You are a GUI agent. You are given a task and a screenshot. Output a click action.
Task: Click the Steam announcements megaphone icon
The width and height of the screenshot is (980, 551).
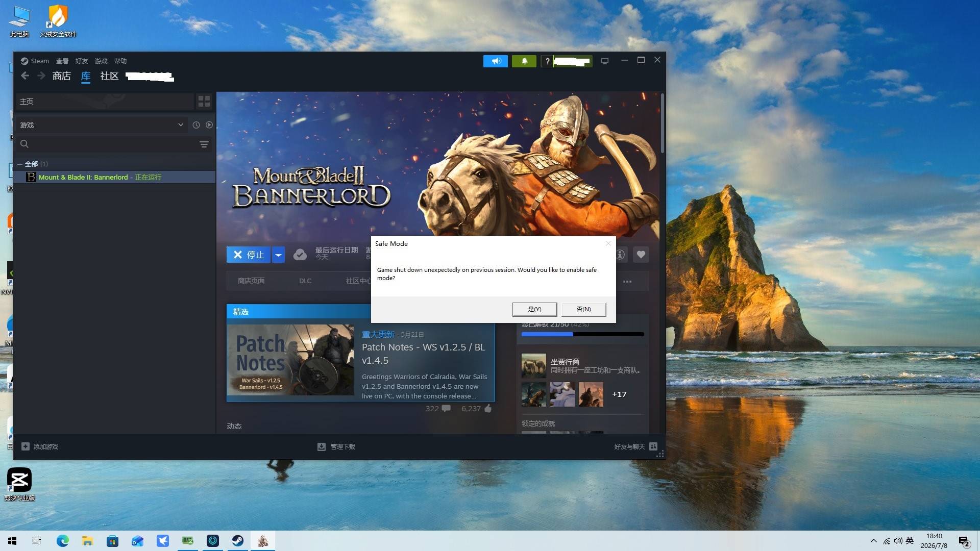[x=496, y=61]
